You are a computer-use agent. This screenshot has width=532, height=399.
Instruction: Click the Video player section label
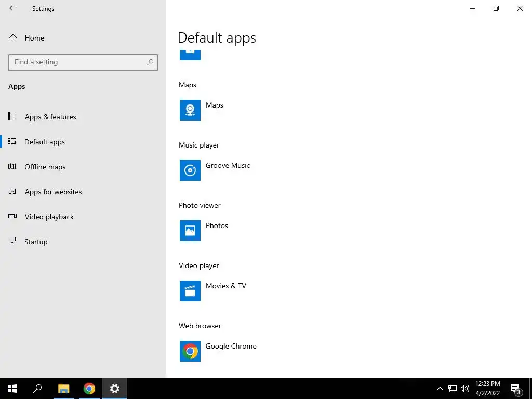[x=199, y=265]
